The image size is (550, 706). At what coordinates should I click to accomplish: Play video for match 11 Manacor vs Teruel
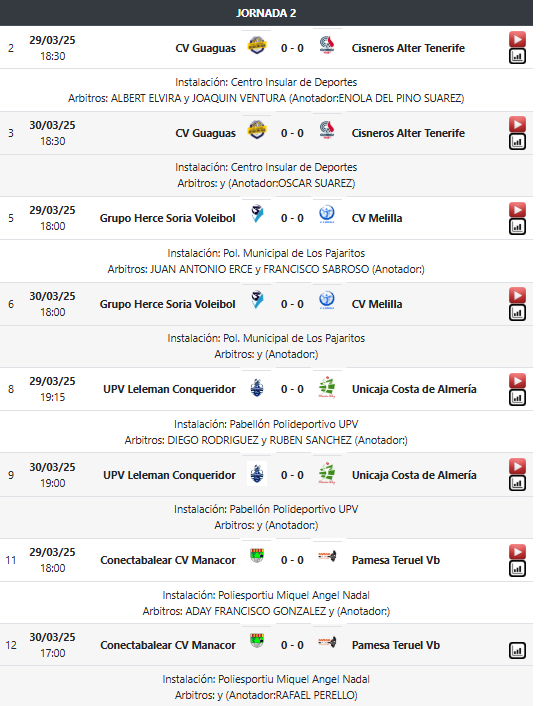click(x=517, y=552)
